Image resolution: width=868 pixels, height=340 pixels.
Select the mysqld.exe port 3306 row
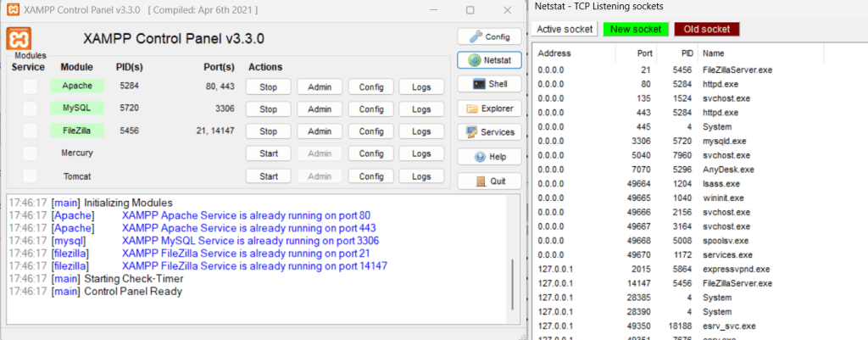tap(699, 142)
